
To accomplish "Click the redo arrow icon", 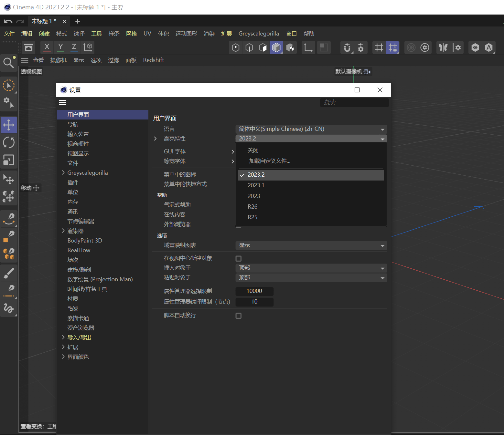I will click(20, 21).
